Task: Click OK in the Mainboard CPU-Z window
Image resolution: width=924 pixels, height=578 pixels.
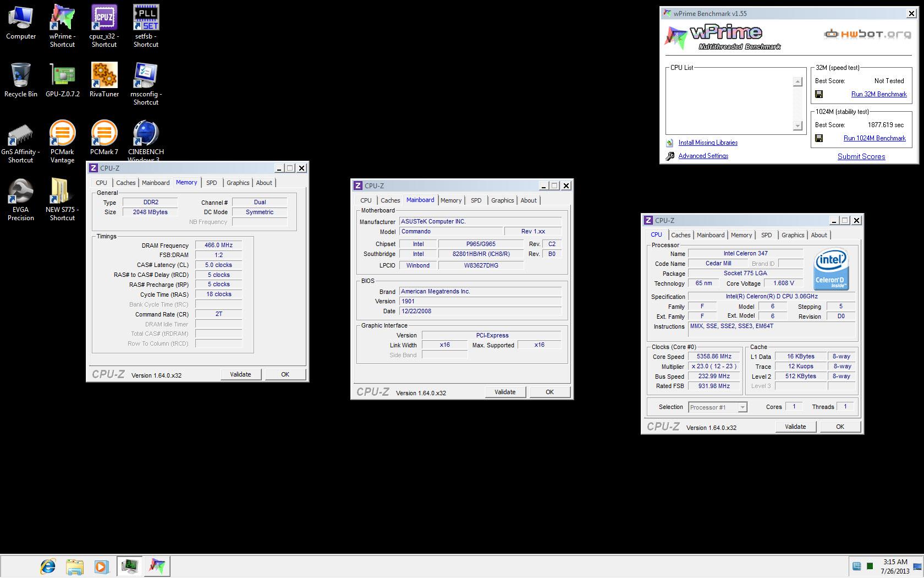Action: point(549,392)
